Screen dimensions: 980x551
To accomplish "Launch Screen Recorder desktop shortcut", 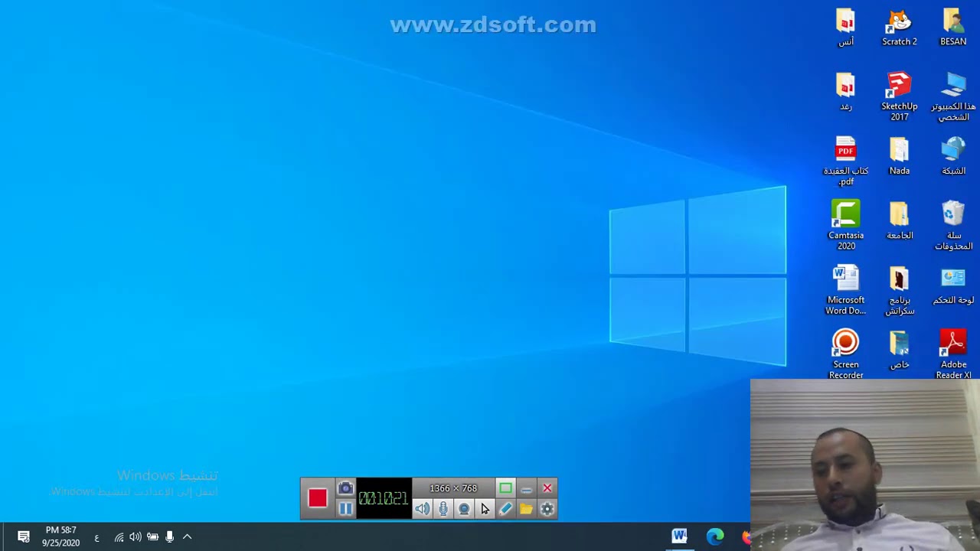I will pos(846,354).
